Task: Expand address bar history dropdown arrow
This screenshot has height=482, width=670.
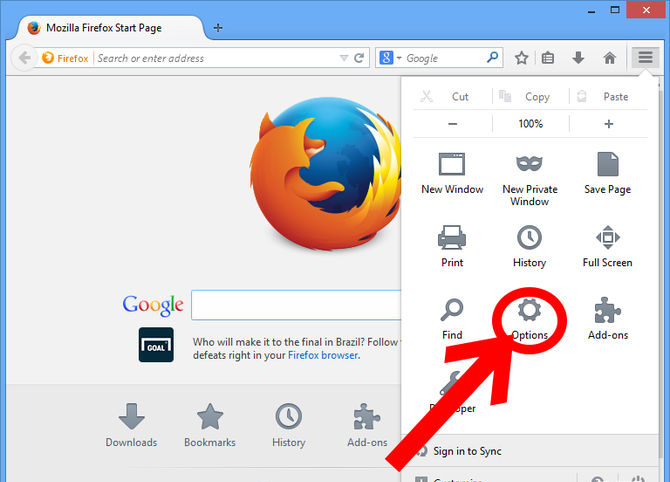Action: coord(344,58)
